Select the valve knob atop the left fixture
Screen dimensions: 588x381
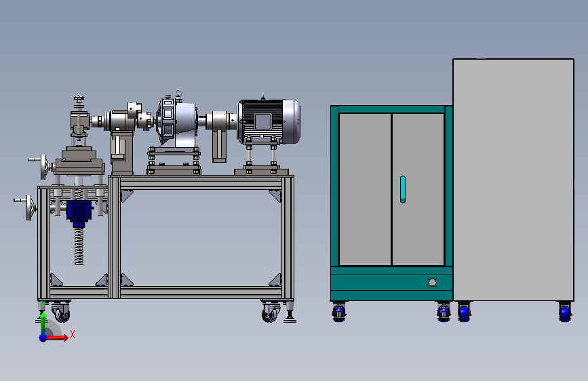(x=79, y=99)
